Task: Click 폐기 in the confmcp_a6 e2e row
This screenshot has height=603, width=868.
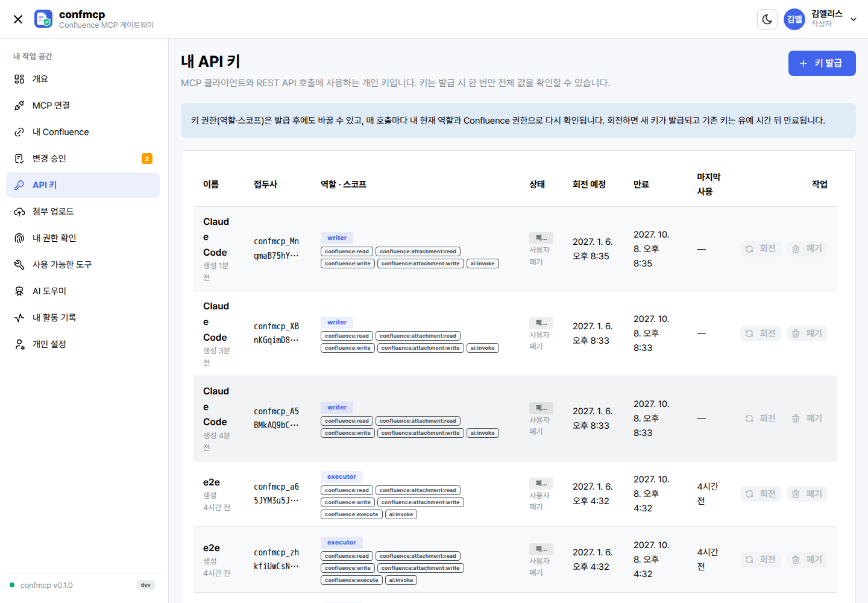Action: coord(807,494)
